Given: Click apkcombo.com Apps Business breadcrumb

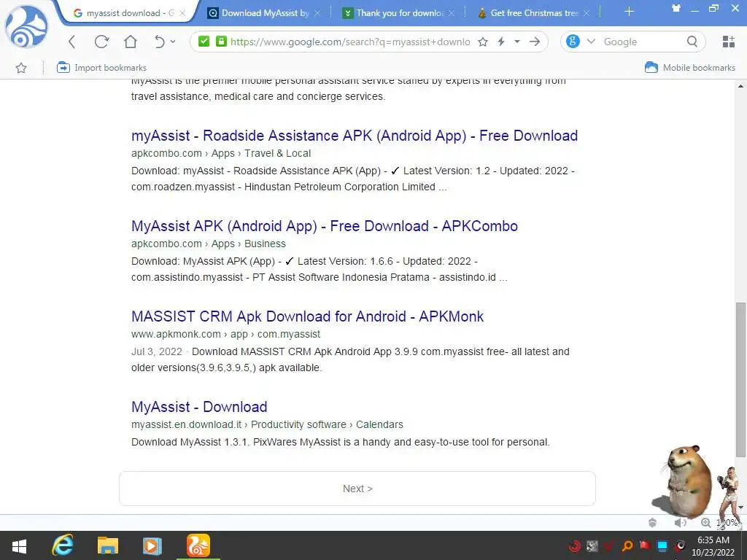Looking at the screenshot, I should 209,244.
